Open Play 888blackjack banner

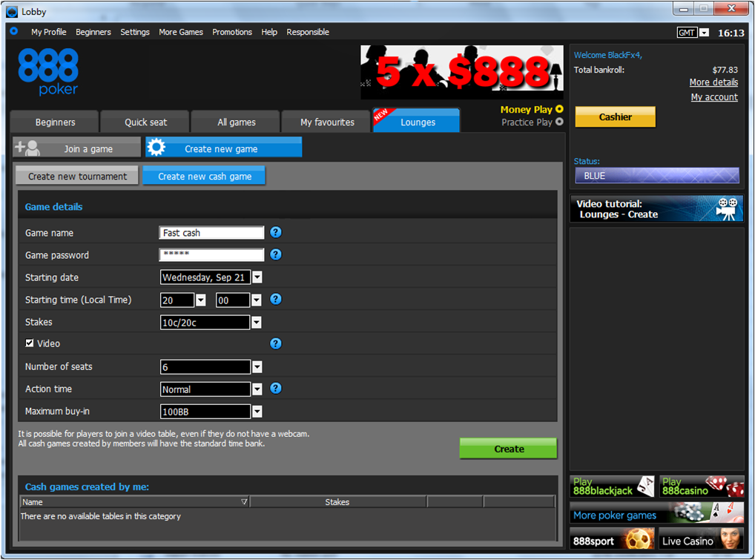612,487
